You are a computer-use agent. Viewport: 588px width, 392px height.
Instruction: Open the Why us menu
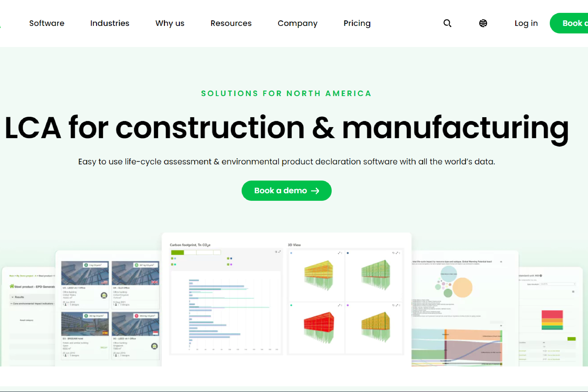(x=170, y=23)
